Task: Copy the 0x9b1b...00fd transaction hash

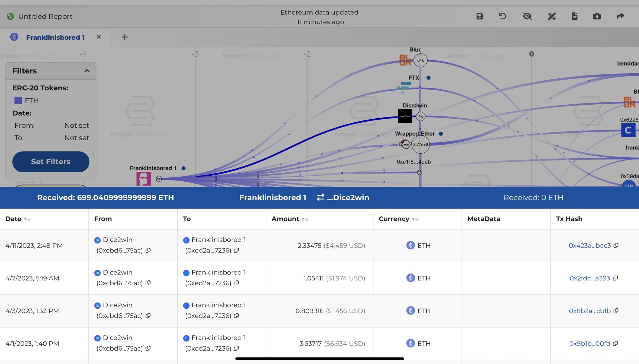Action: pos(615,343)
